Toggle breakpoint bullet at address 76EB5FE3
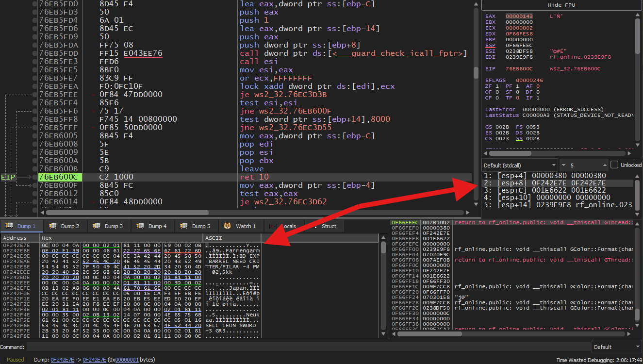 [x=34, y=62]
